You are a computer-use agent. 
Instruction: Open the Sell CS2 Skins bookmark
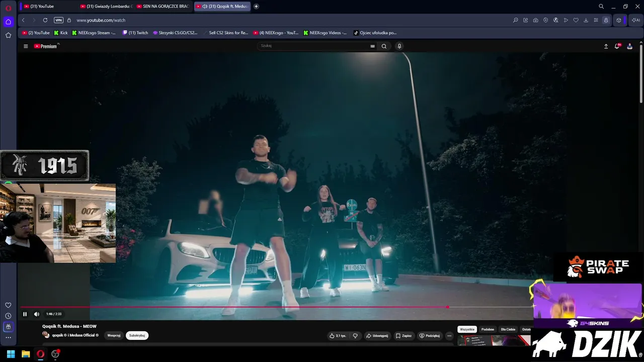tap(225, 33)
